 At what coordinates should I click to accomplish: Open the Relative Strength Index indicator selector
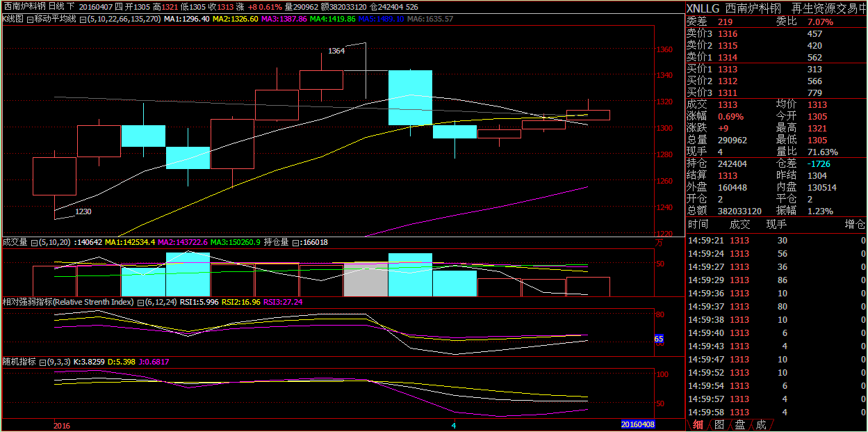(67, 303)
